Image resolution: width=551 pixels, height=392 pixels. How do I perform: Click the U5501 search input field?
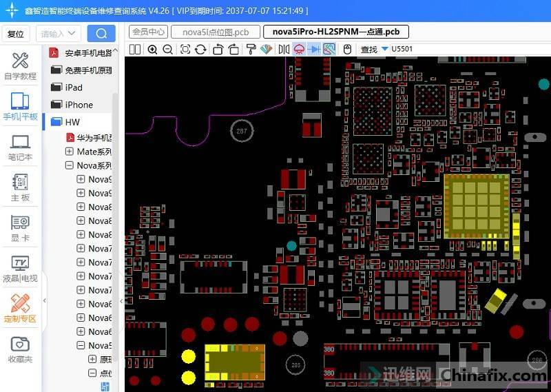pyautogui.click(x=413, y=49)
